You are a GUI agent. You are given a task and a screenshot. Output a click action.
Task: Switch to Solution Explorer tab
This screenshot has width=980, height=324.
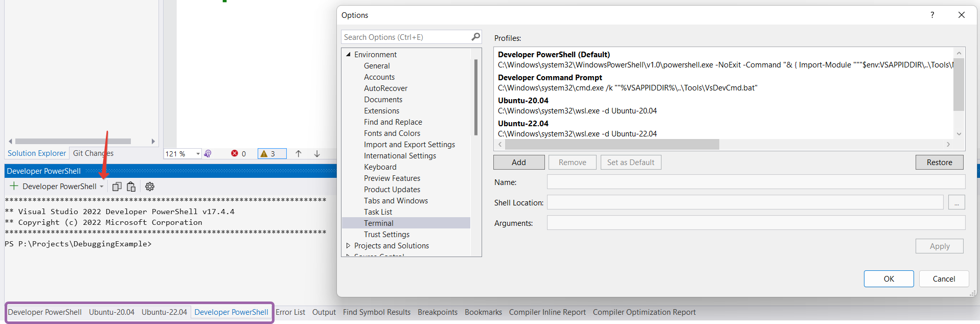point(37,153)
